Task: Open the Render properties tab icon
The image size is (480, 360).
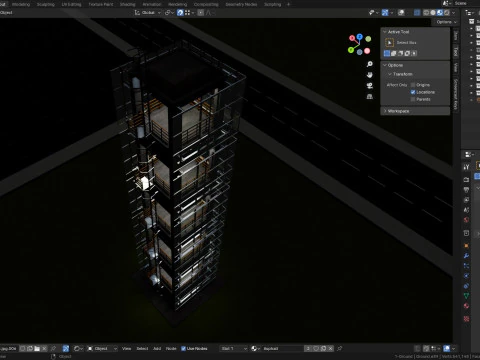Action: click(466, 180)
